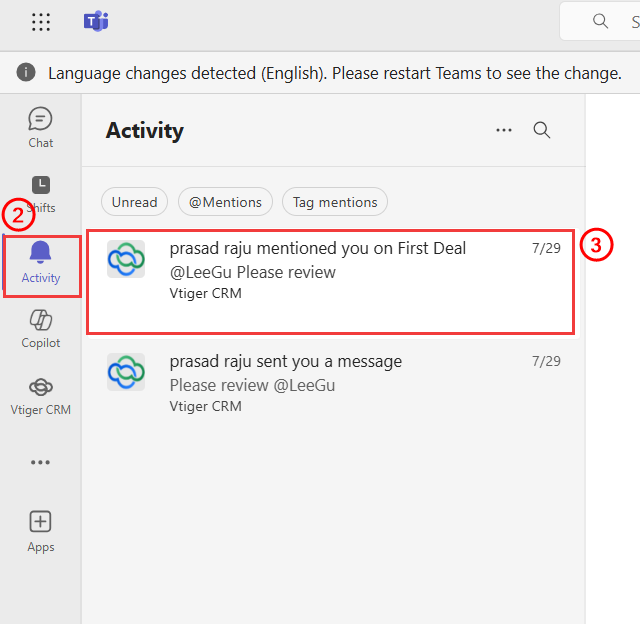Click the 7/29 date on sent message item

546,361
